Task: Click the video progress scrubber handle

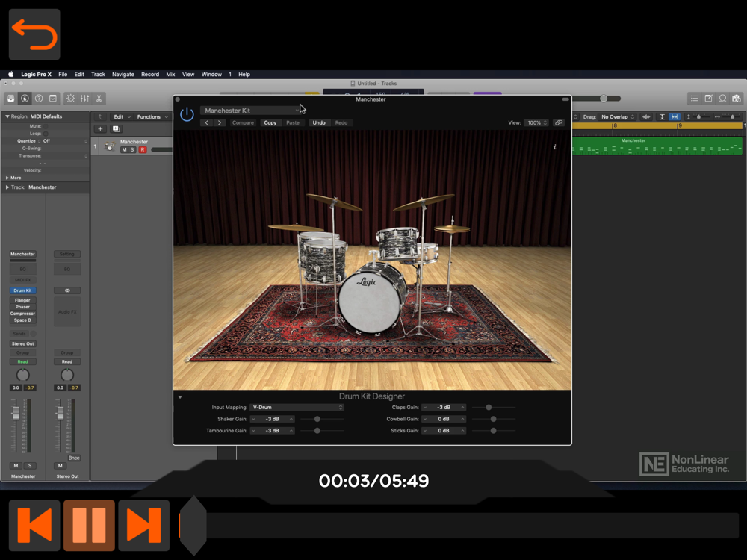Action: coord(193,525)
